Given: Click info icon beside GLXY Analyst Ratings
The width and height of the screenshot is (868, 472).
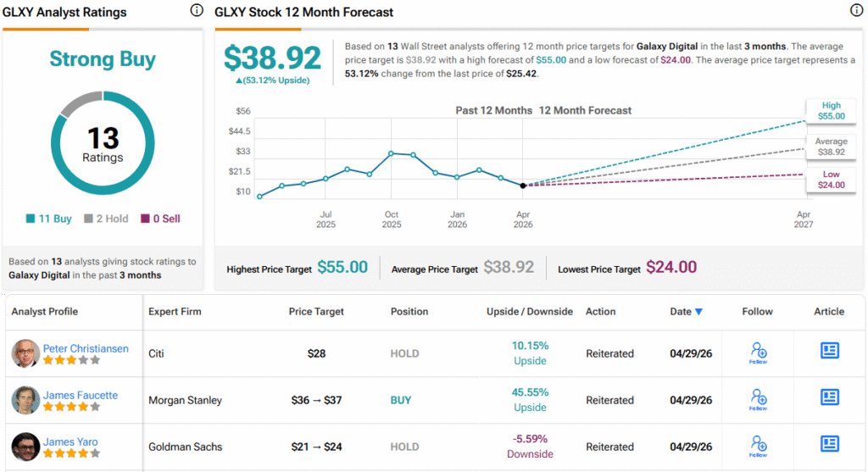Looking at the screenshot, I should [x=197, y=10].
